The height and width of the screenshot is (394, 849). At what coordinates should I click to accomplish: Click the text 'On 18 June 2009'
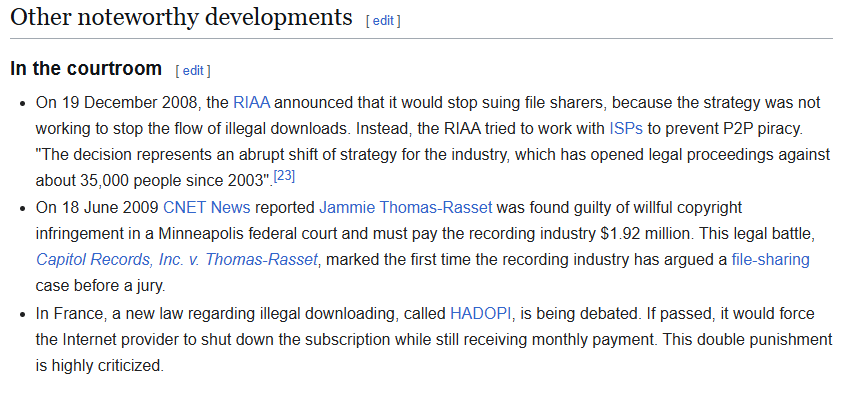tap(97, 207)
